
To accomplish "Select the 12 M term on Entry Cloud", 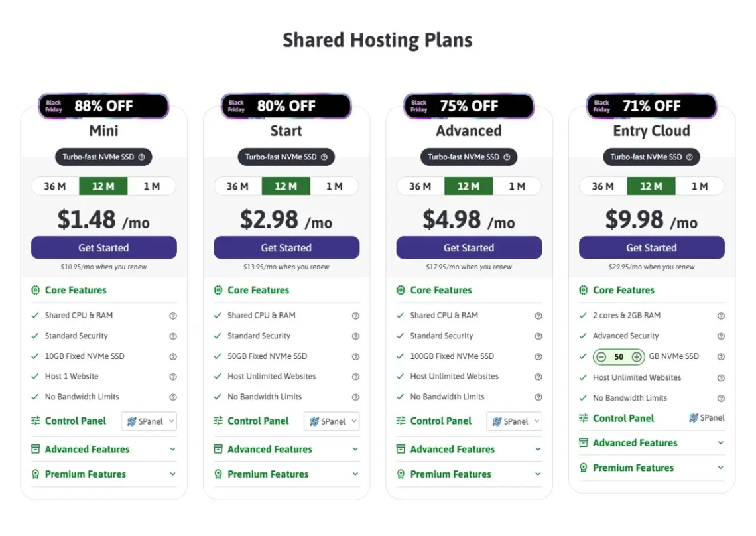I will 651,186.
